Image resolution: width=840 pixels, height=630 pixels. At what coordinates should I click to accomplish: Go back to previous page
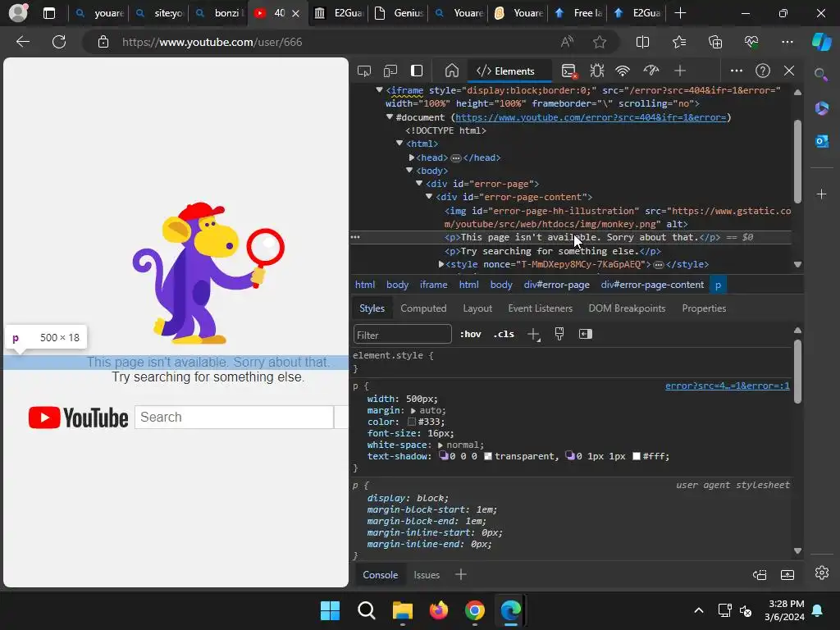23,42
